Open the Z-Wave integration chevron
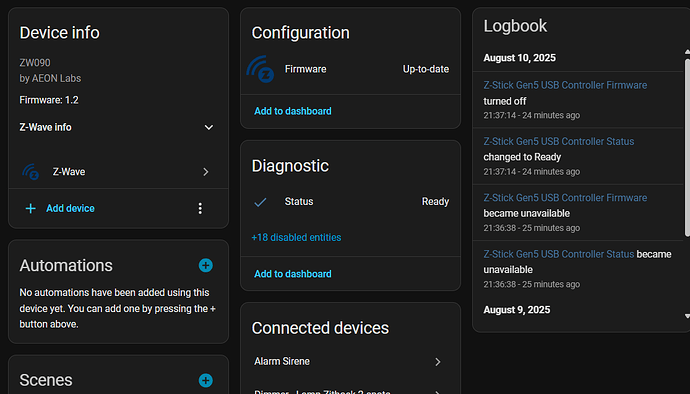 pyautogui.click(x=206, y=172)
